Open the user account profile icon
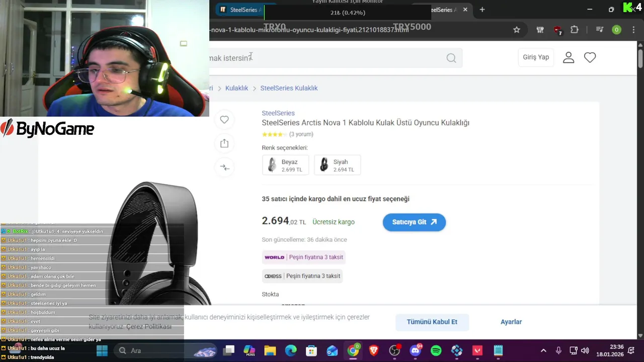The image size is (644, 362). coord(569,57)
